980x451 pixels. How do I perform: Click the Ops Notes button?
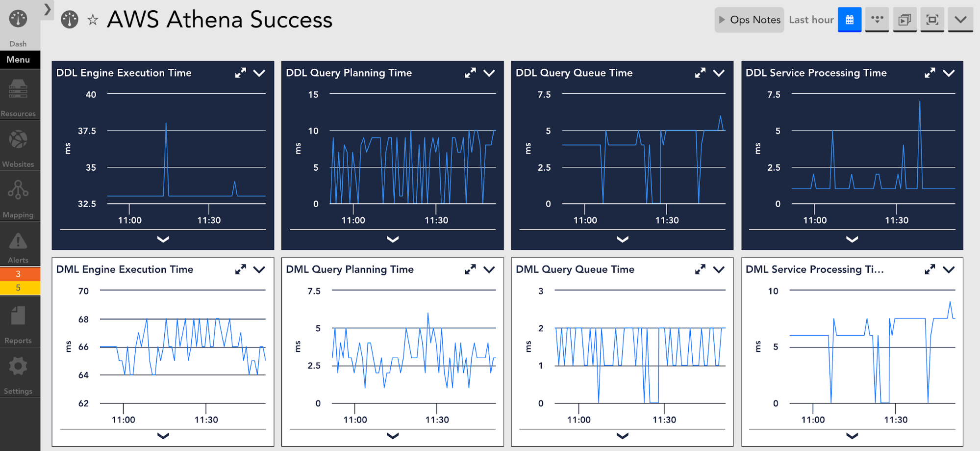[749, 20]
